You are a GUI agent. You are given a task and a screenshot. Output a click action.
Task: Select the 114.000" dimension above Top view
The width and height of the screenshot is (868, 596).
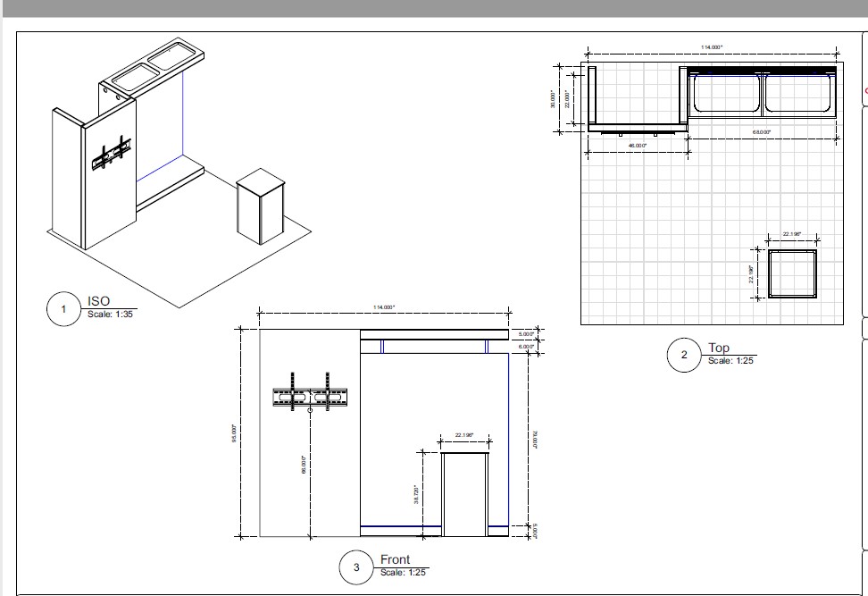point(712,47)
